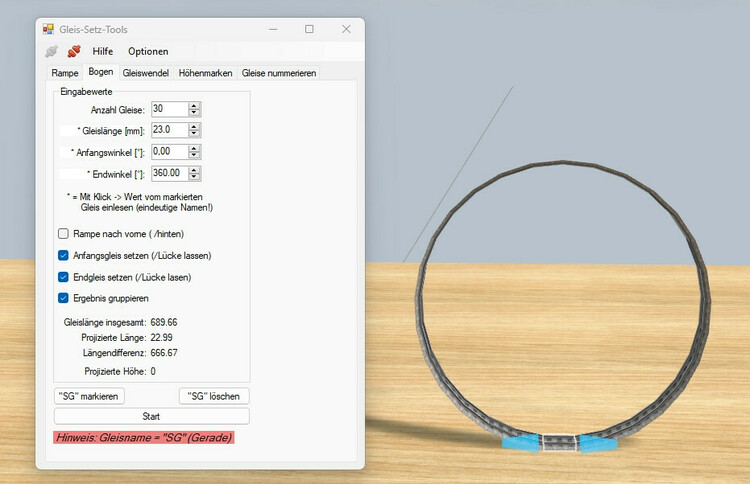
Task: Select the Bogen tab
Action: 101,72
